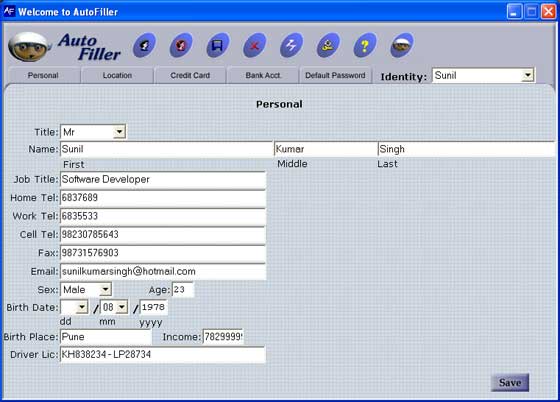Open the Sex dropdown showing Male
Viewport: 560px width, 402px height.
click(105, 289)
